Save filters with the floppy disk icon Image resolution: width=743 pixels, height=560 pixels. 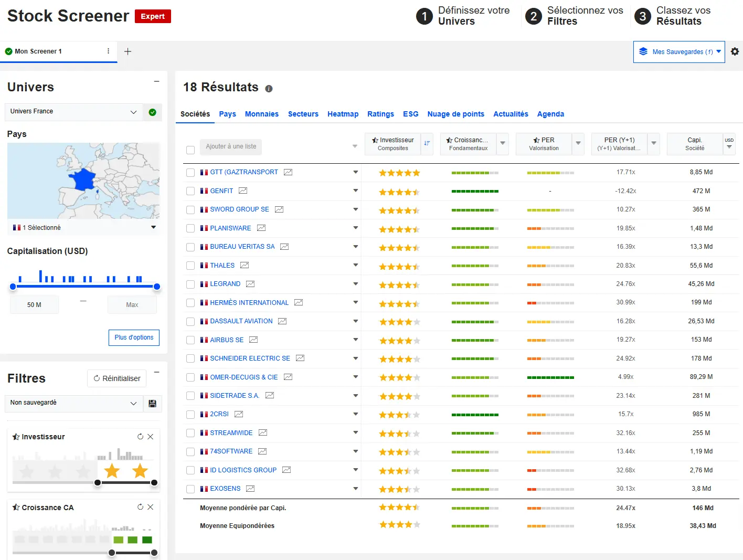pyautogui.click(x=153, y=404)
